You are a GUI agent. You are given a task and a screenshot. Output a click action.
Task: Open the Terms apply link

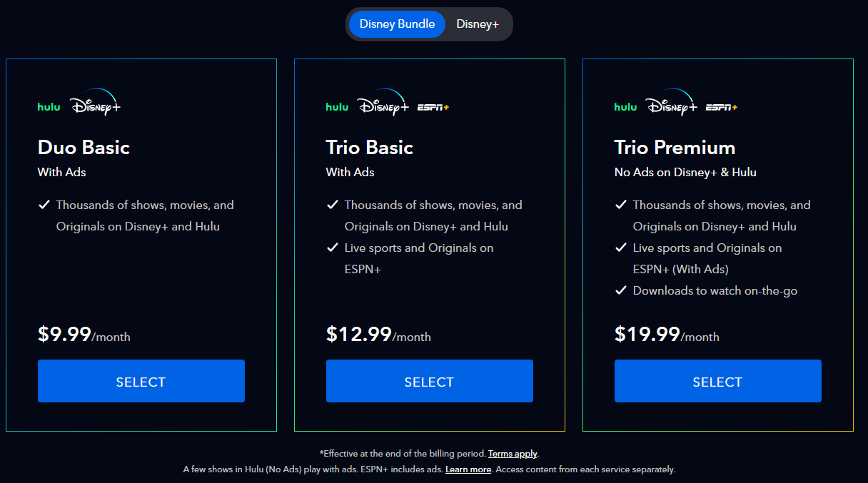(513, 453)
